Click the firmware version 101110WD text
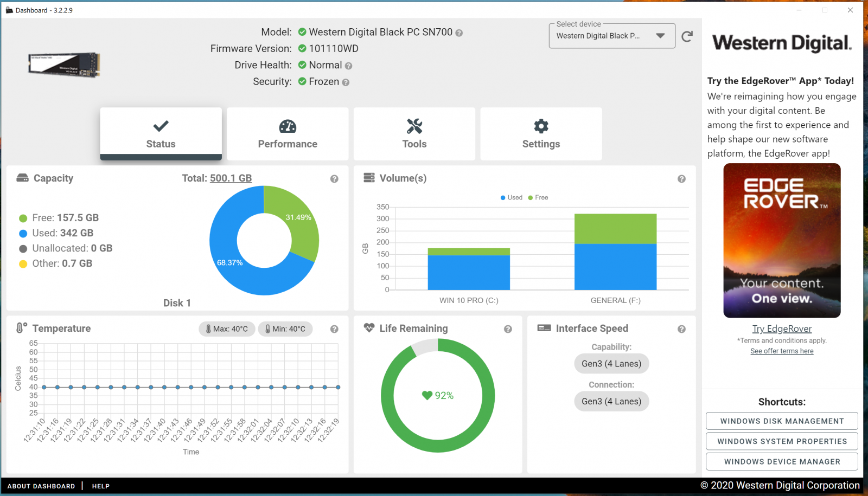This screenshot has width=868, height=496. click(334, 49)
